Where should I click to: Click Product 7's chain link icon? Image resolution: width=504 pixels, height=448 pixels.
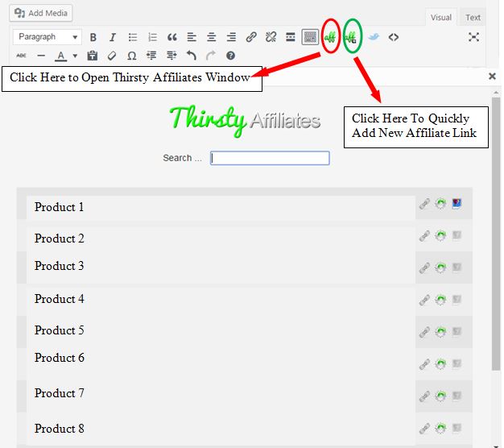coord(424,396)
